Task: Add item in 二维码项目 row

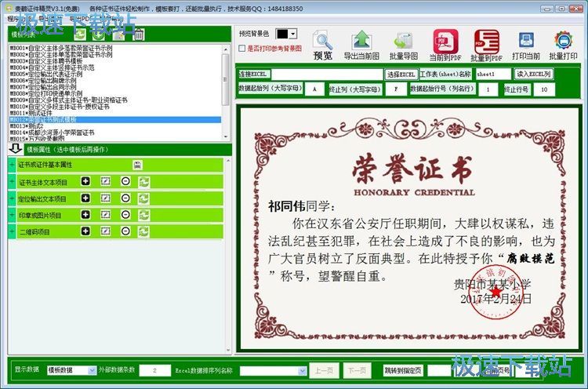Action: pyautogui.click(x=85, y=231)
